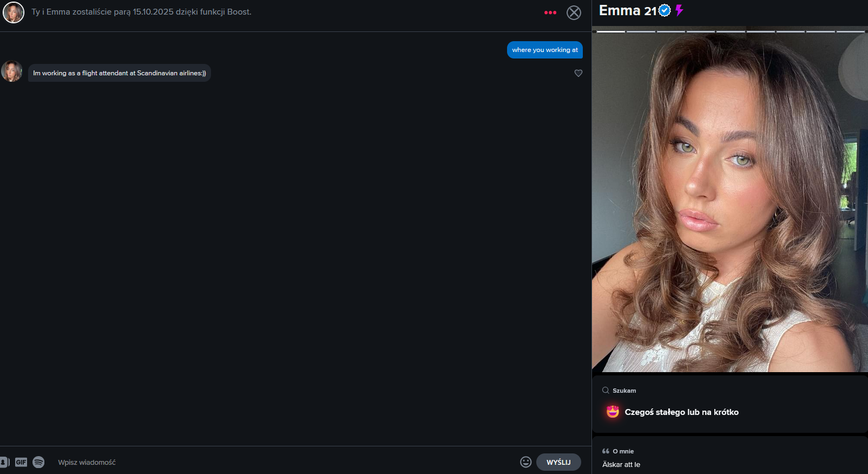Open the three-dot conversation options menu

coord(550,12)
